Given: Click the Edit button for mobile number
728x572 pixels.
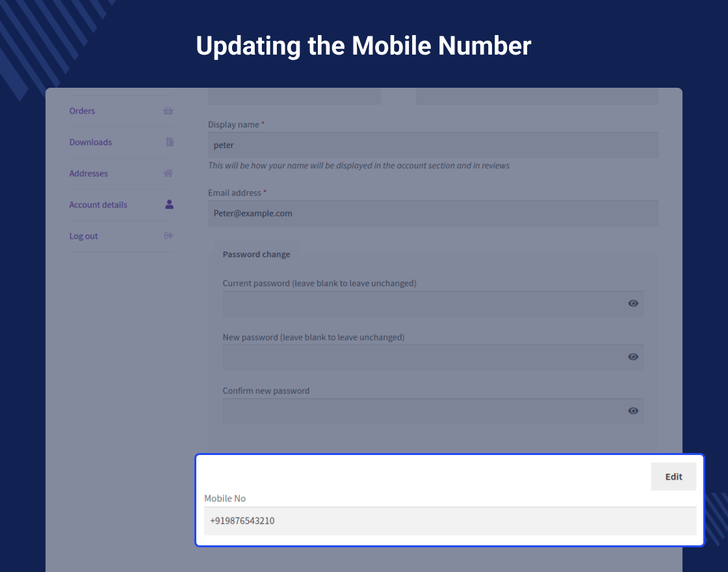Looking at the screenshot, I should (673, 476).
